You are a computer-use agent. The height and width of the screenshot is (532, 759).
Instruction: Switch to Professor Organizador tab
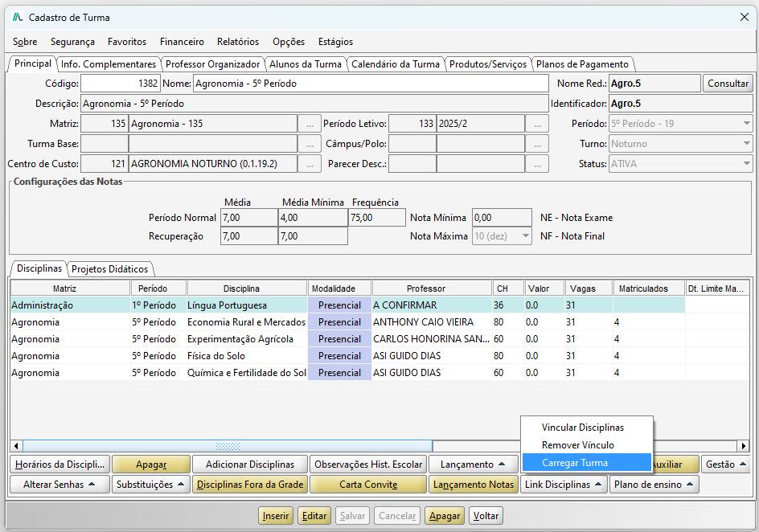[x=212, y=63]
